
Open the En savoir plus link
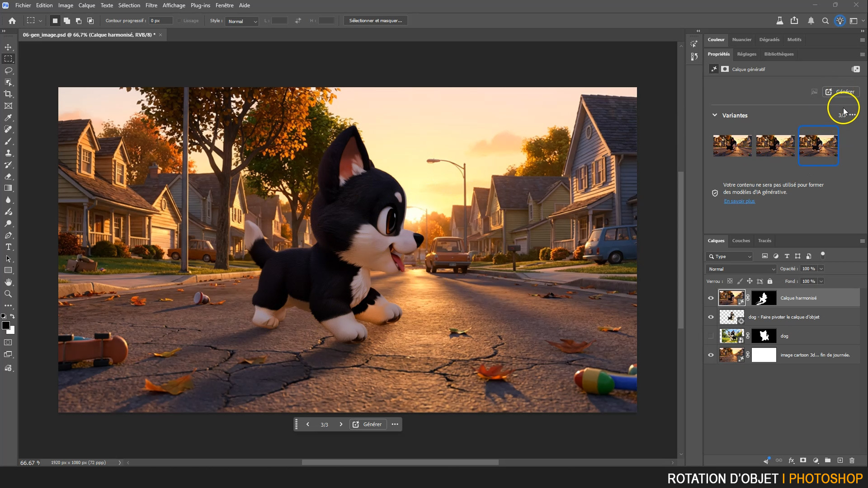pyautogui.click(x=739, y=201)
